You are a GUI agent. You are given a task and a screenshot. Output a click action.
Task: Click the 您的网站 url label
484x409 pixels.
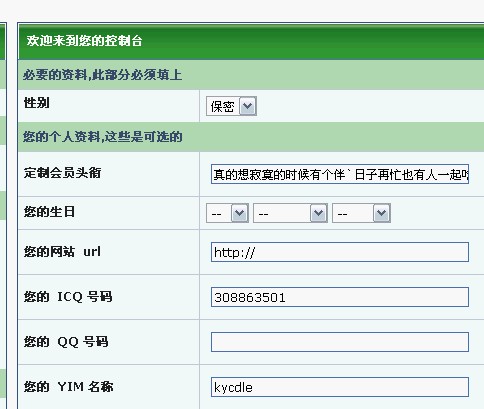[x=62, y=251]
